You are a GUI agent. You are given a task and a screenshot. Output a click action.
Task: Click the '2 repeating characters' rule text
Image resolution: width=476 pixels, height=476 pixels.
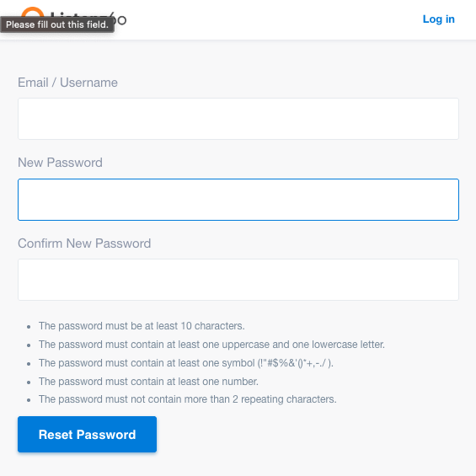click(x=187, y=399)
